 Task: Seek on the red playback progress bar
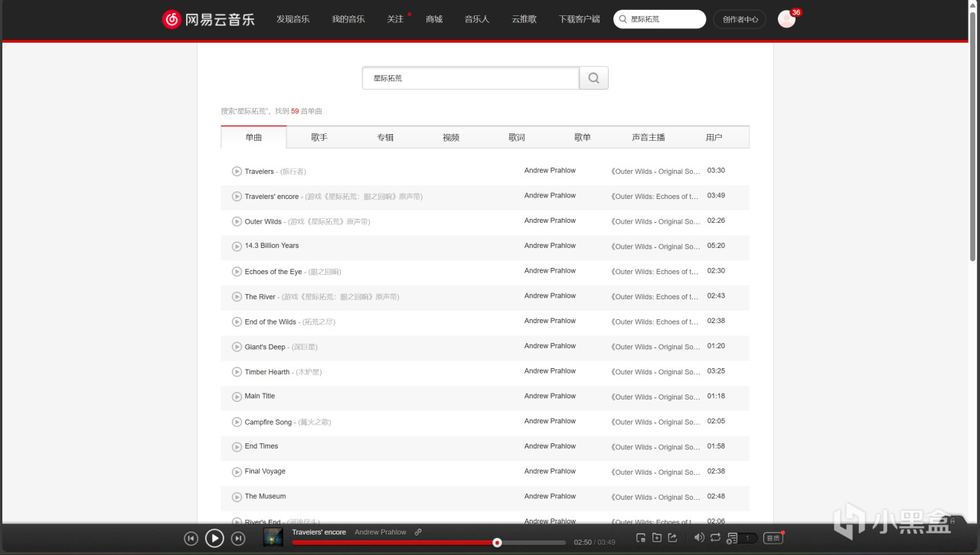coord(429,543)
